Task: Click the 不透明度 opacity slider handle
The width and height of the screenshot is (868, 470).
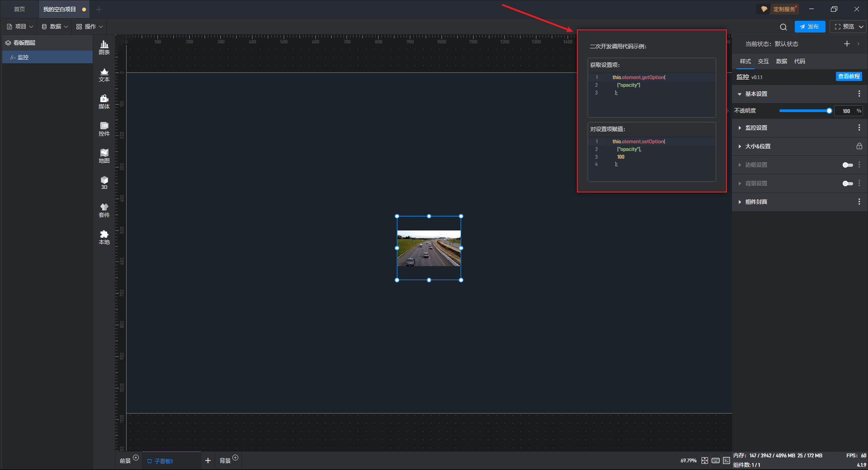Action: pos(829,111)
